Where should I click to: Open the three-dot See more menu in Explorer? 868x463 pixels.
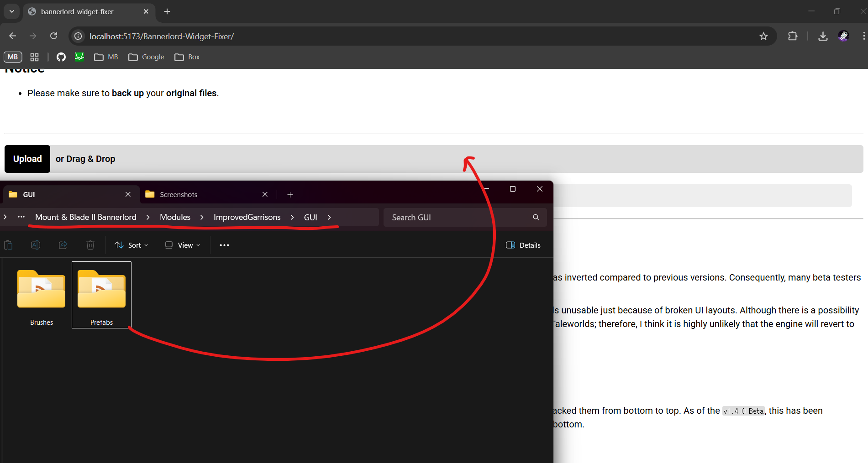(224, 245)
